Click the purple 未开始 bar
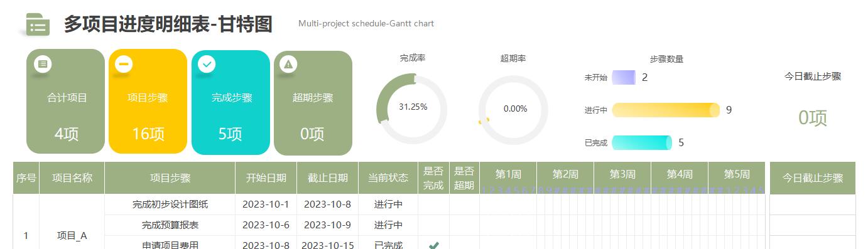 coord(624,77)
